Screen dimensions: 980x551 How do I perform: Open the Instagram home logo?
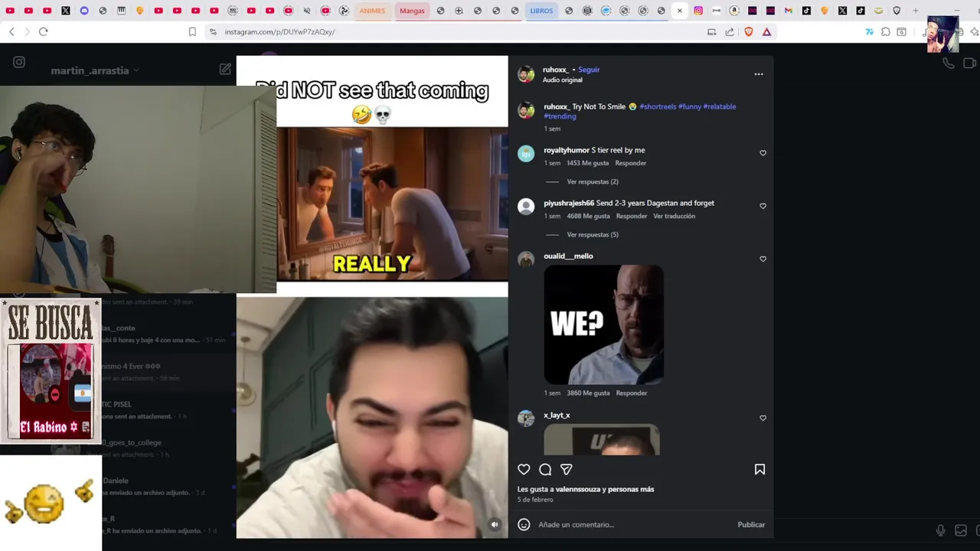pyautogui.click(x=19, y=62)
